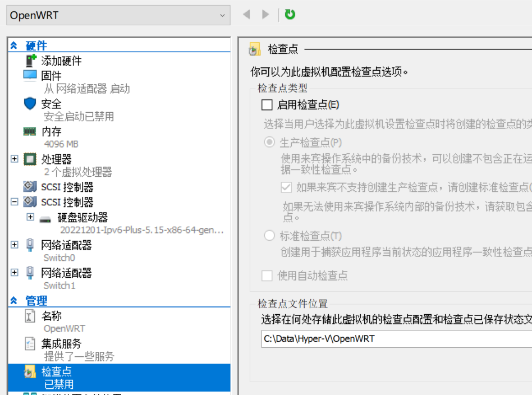Collapse the 管理 section chevron
Image resolution: width=532 pixels, height=395 pixels.
(14, 300)
